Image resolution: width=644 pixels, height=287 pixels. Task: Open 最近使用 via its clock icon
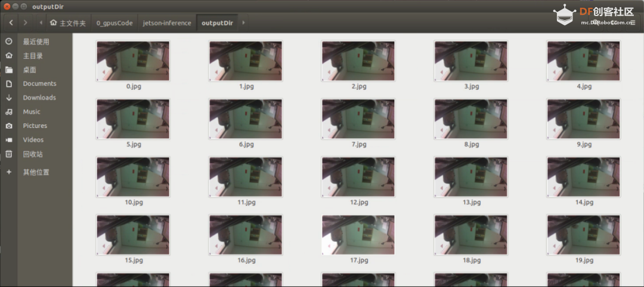tap(9, 42)
